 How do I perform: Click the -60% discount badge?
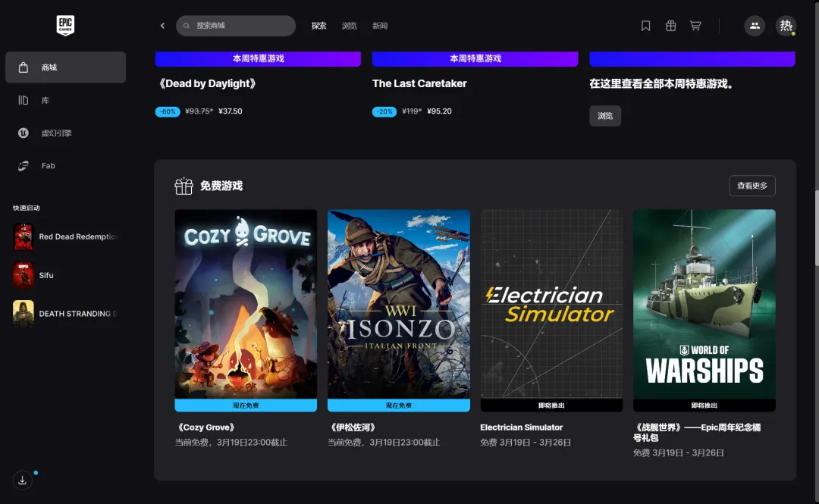coord(168,111)
